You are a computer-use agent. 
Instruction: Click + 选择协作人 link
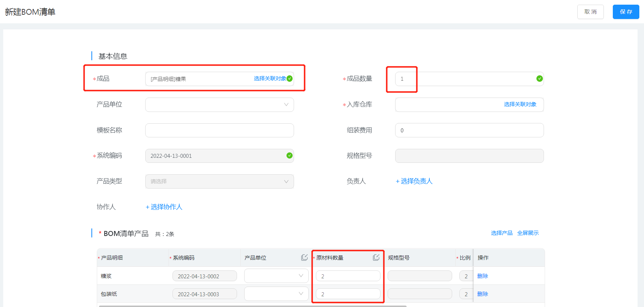[164, 207]
